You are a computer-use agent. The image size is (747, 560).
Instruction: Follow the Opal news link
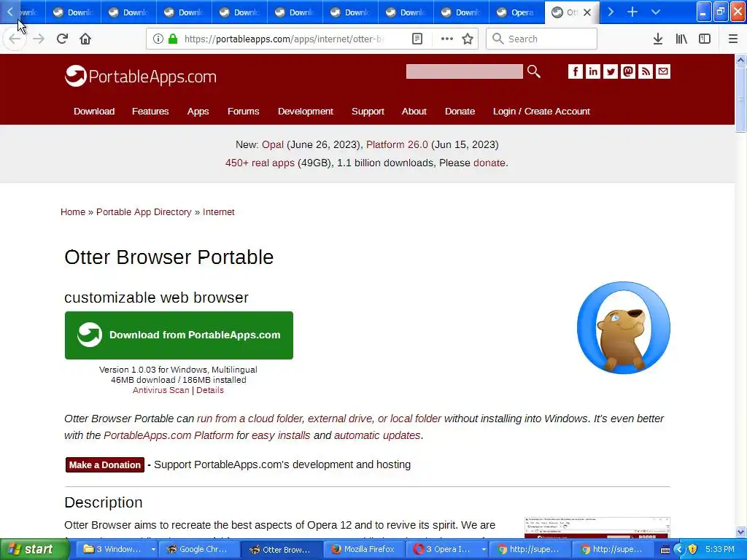coord(273,145)
